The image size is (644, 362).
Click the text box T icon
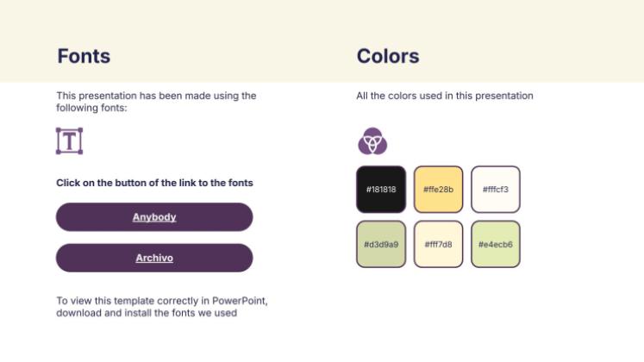70,140
